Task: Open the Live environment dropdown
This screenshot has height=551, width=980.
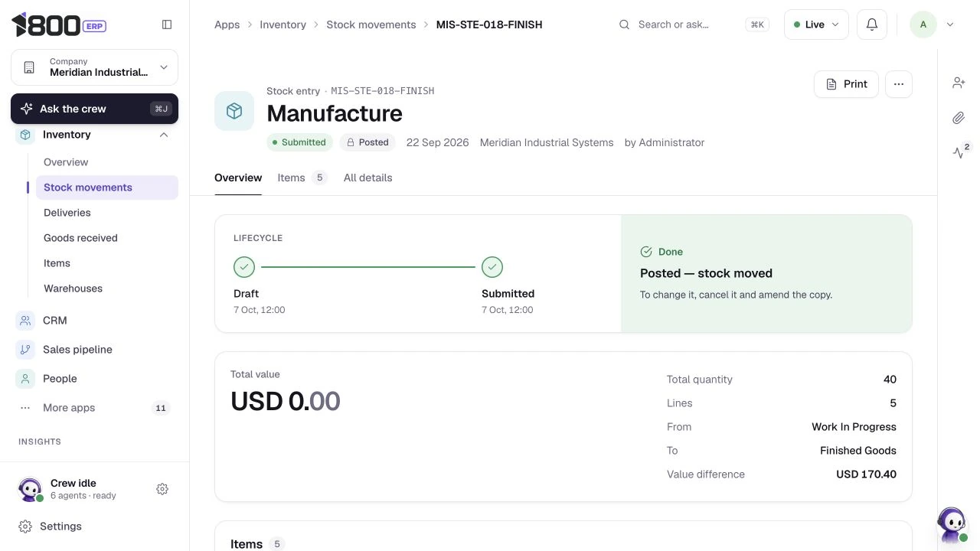Action: click(816, 24)
